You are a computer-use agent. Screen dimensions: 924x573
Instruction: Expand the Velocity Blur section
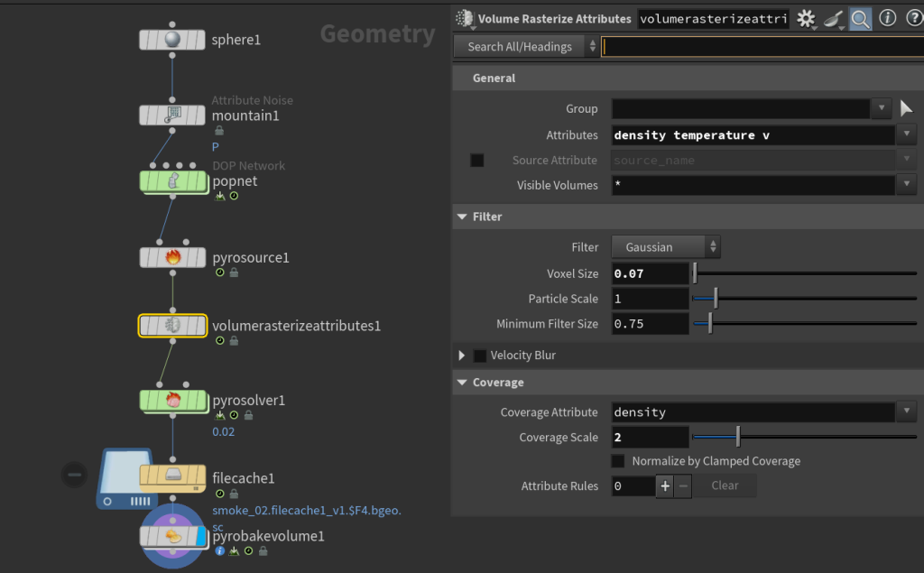(x=462, y=356)
